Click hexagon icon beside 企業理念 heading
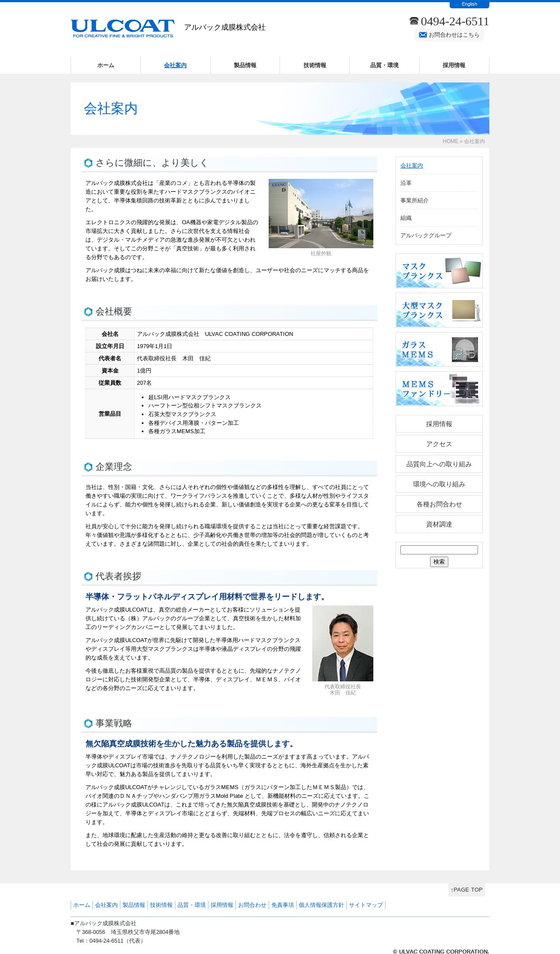This screenshot has height=954, width=560. pos(88,467)
